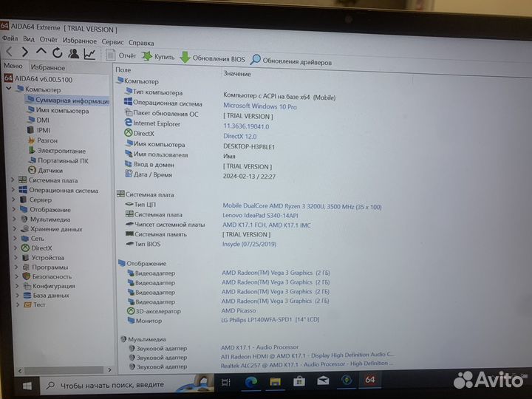Screen dimensions: 532x399
Task: Select DMI tree item
Action: tap(38, 120)
